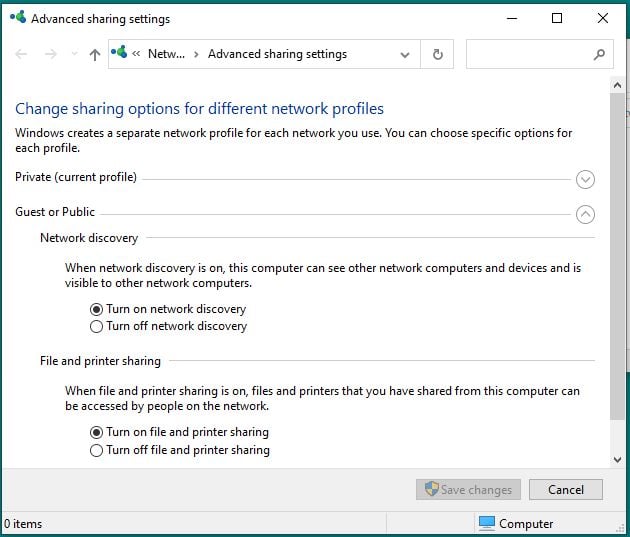Click the scrollbar down arrow

[617, 459]
